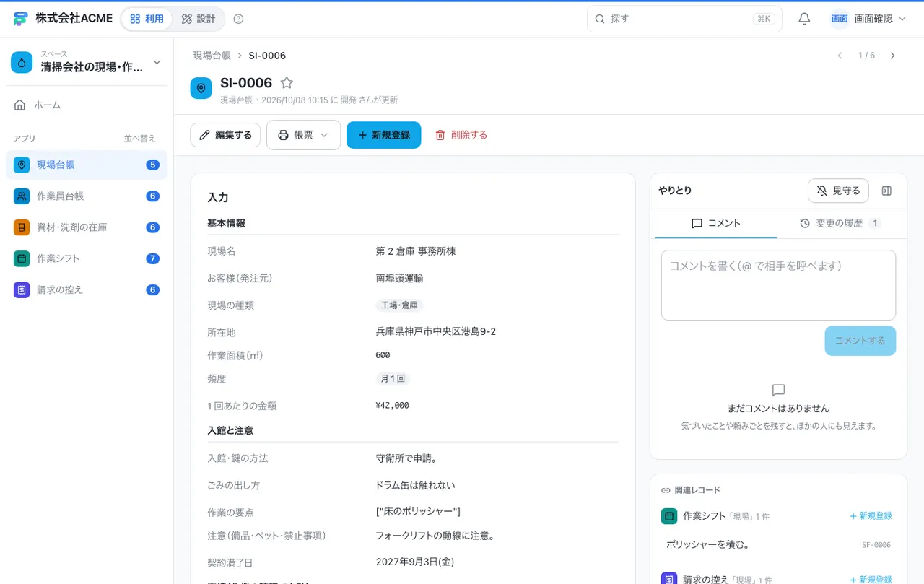Viewport: 924px width, 584px height.
Task: Click the comment text area
Action: click(x=778, y=285)
